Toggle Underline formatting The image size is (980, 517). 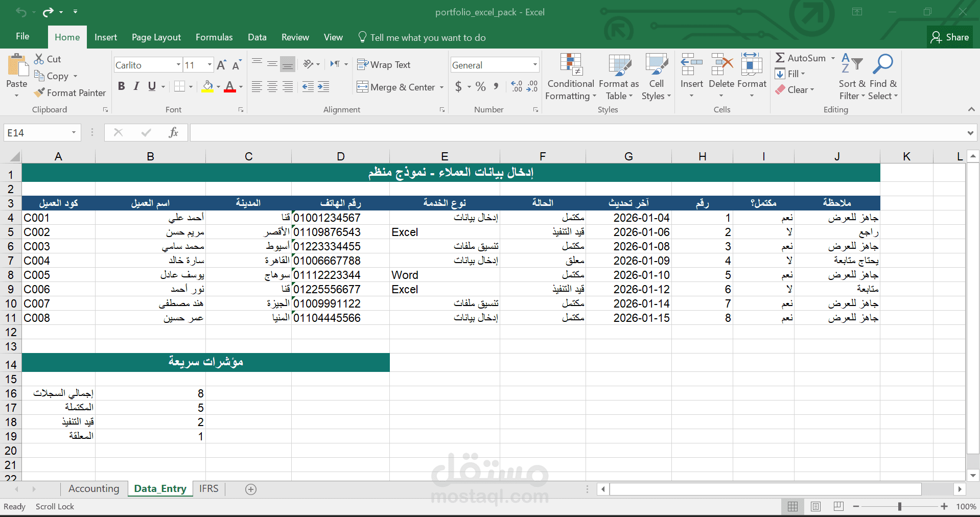coord(152,86)
